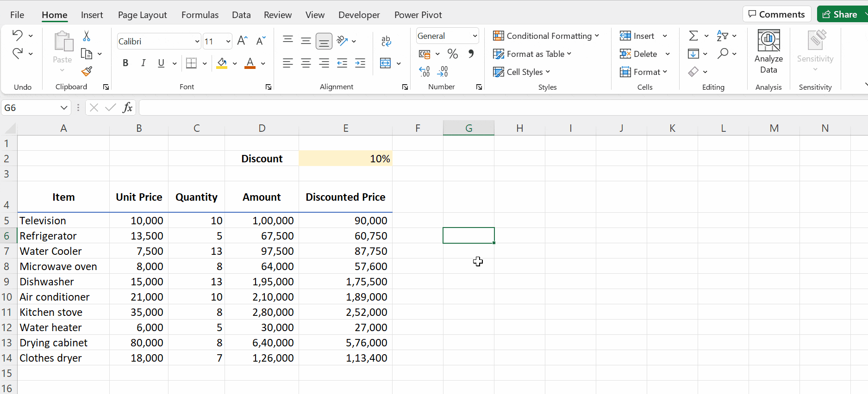
Task: Click the Format cells button
Action: pos(643,72)
